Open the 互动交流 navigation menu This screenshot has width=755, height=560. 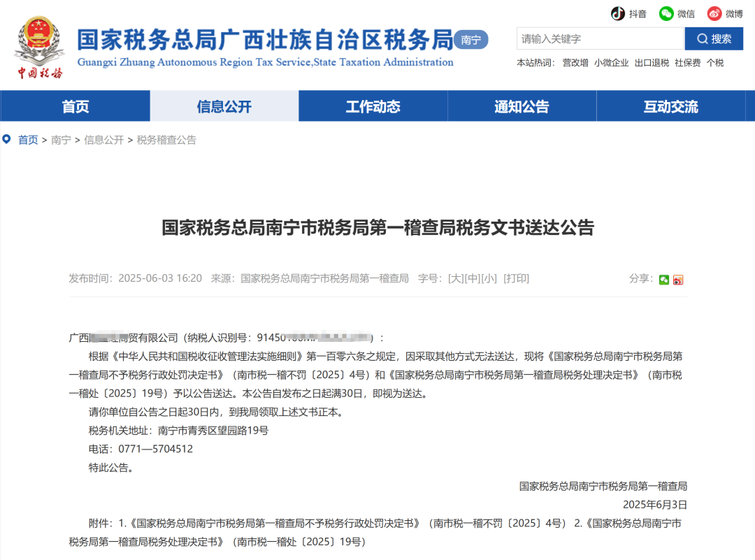670,106
